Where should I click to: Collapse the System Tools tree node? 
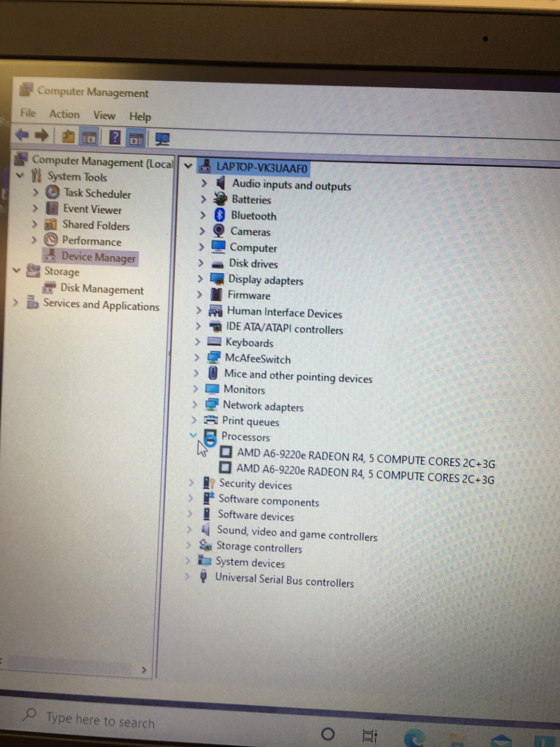tap(20, 176)
